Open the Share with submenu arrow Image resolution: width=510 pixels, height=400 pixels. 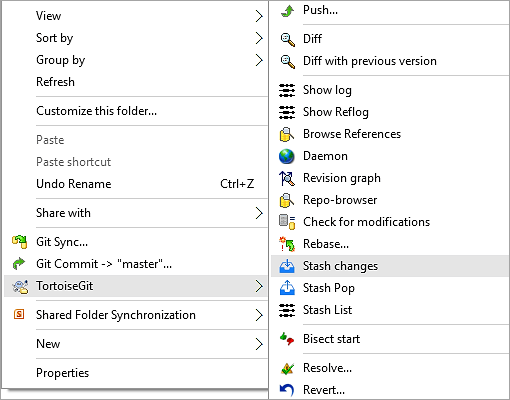tap(259, 213)
